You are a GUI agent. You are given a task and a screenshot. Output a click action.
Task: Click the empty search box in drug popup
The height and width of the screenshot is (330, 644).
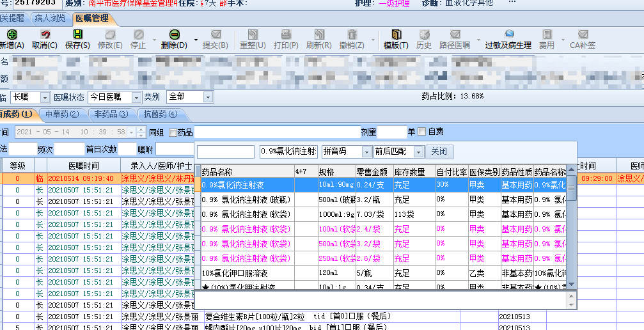coord(226,152)
